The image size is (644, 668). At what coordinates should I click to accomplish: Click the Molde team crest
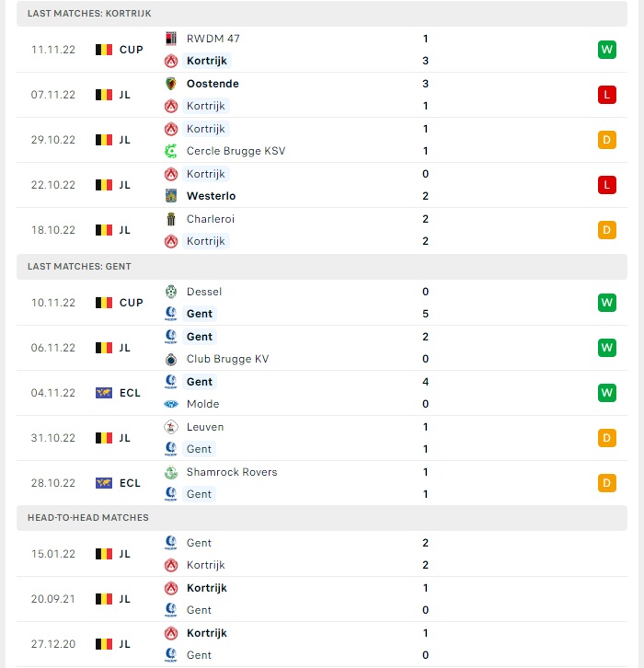point(171,404)
